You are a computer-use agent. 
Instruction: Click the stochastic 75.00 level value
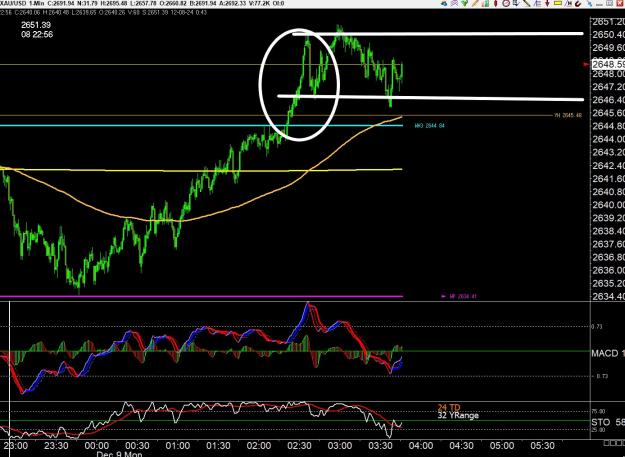click(599, 412)
